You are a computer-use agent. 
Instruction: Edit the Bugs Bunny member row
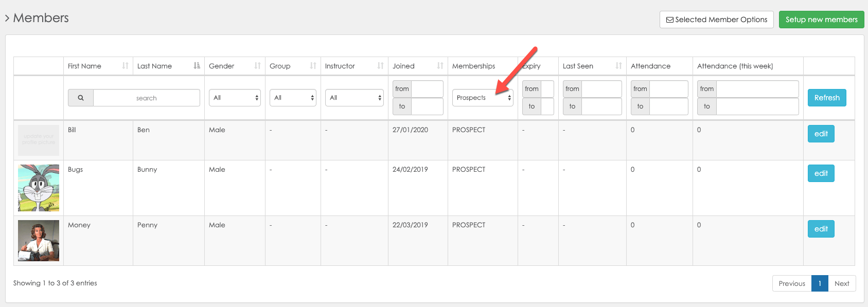821,173
